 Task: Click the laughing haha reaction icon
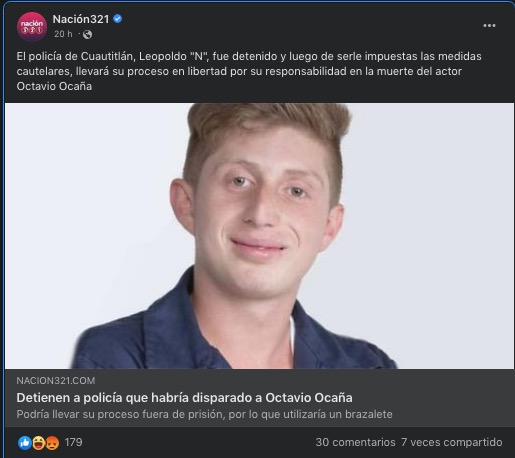pyautogui.click(x=38, y=443)
